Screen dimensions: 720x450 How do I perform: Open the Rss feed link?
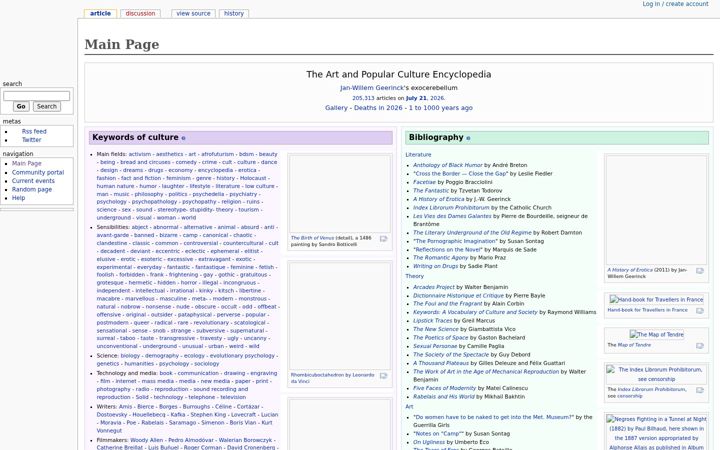[34, 131]
